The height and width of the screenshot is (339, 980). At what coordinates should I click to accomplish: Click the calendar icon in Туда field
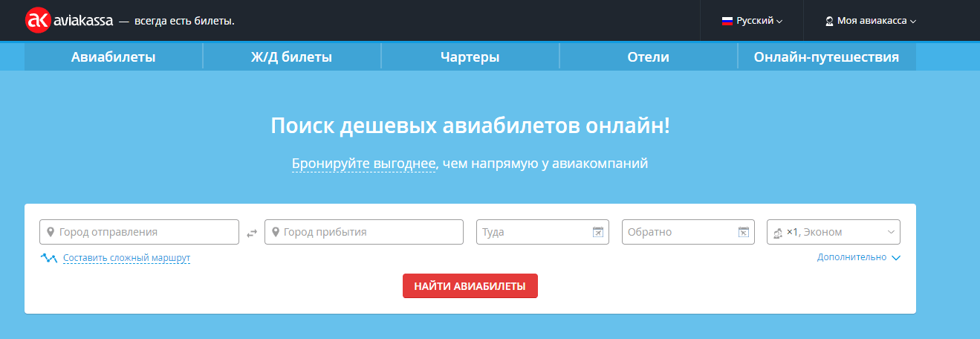tap(598, 232)
